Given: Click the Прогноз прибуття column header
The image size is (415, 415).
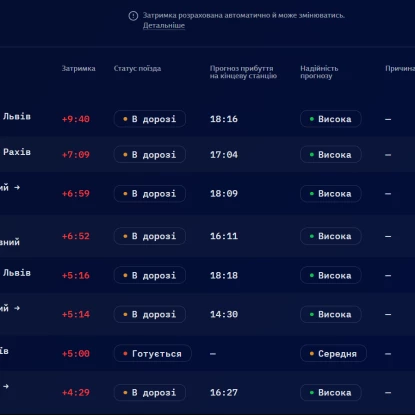Looking at the screenshot, I should [243, 72].
